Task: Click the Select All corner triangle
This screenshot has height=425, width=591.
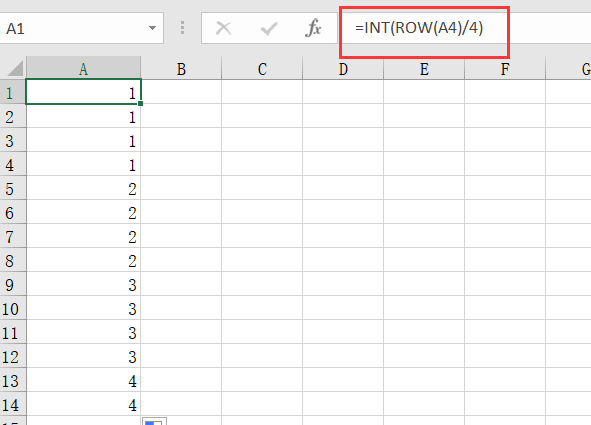Action: point(14,69)
